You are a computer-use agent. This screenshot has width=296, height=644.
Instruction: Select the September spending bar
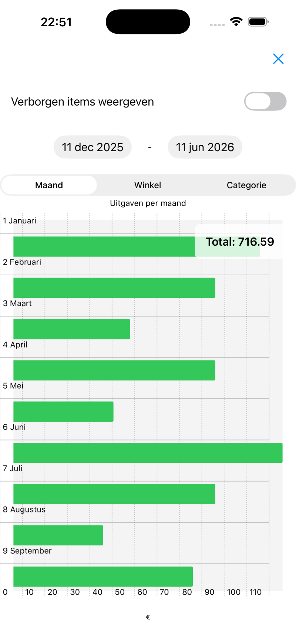pyautogui.click(x=103, y=576)
